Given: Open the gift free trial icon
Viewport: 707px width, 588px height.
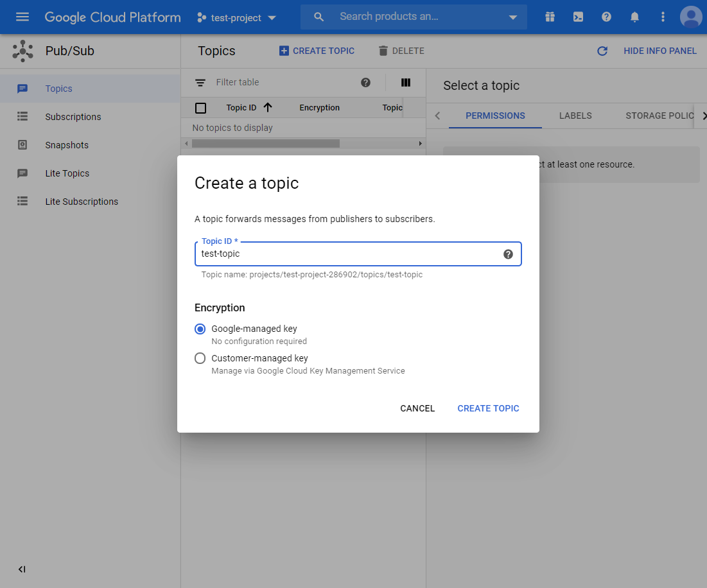Looking at the screenshot, I should click(550, 17).
